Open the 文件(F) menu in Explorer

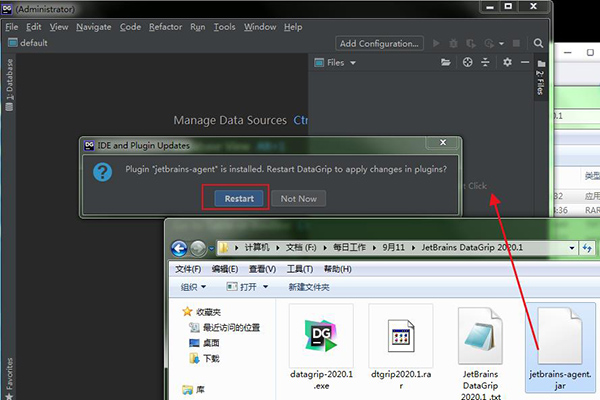tap(188, 269)
